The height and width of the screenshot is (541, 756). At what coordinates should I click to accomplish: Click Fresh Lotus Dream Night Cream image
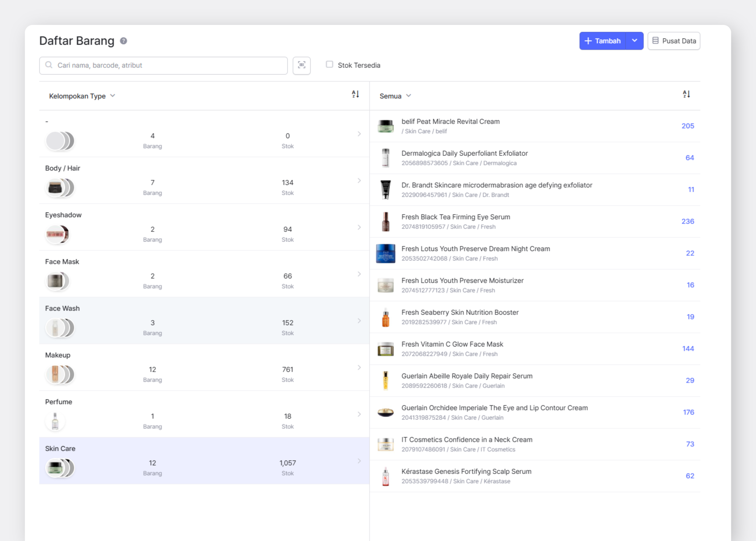[x=386, y=253]
